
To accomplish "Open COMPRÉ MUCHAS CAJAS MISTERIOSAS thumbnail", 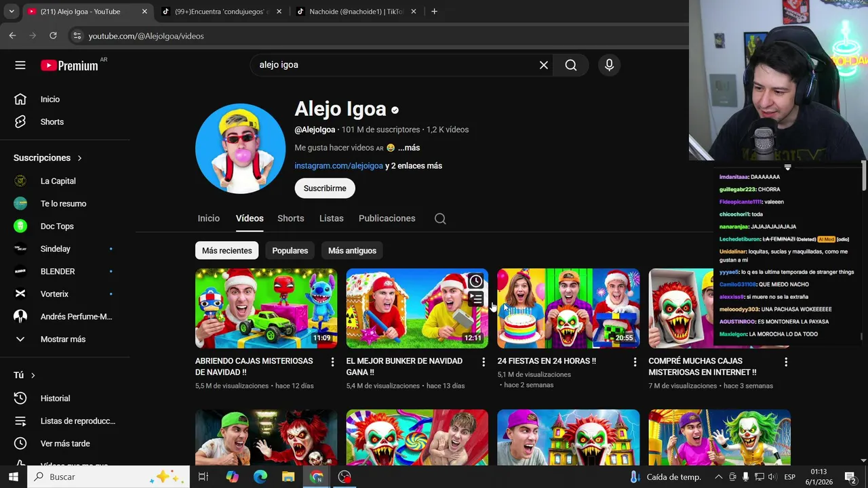I will click(719, 308).
